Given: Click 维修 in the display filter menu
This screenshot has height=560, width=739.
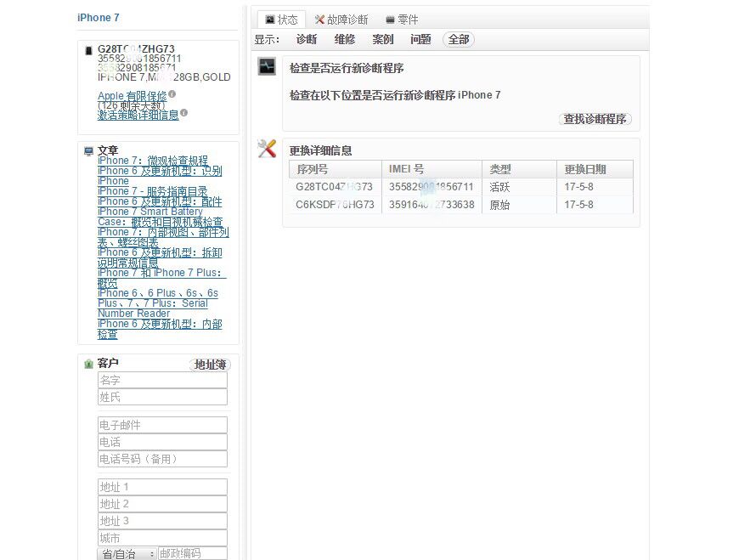Looking at the screenshot, I should [x=345, y=38].
